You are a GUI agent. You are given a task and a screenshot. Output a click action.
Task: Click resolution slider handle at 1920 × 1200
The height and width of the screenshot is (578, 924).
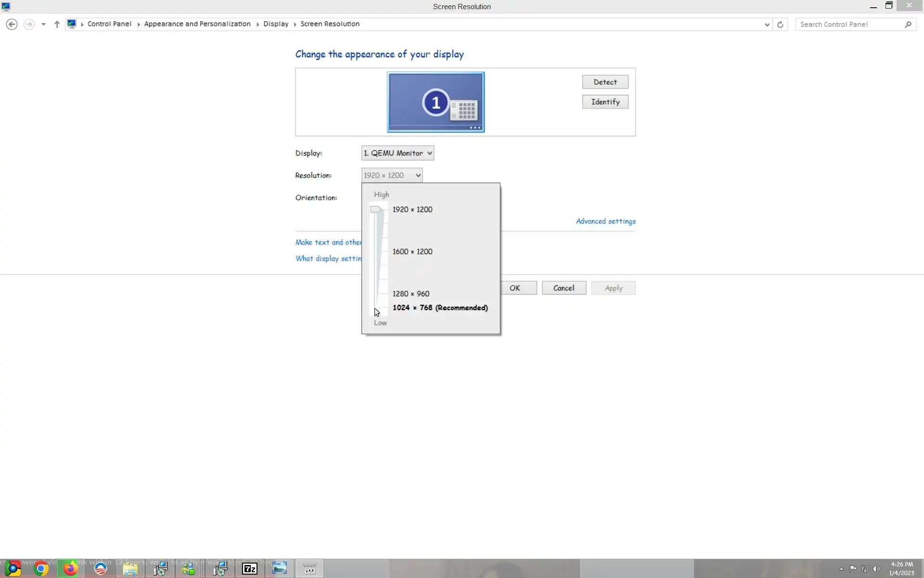(375, 210)
